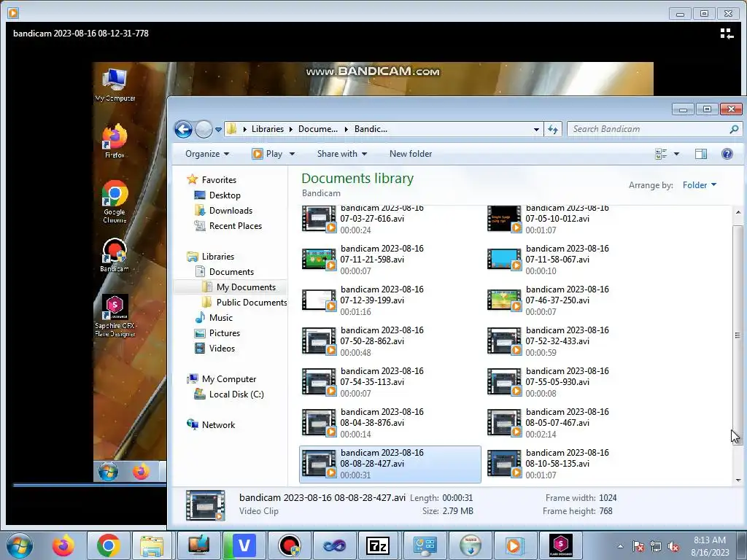Select file name 07-50-28-862.avi
This screenshot has height=560, width=747.
click(382, 335)
